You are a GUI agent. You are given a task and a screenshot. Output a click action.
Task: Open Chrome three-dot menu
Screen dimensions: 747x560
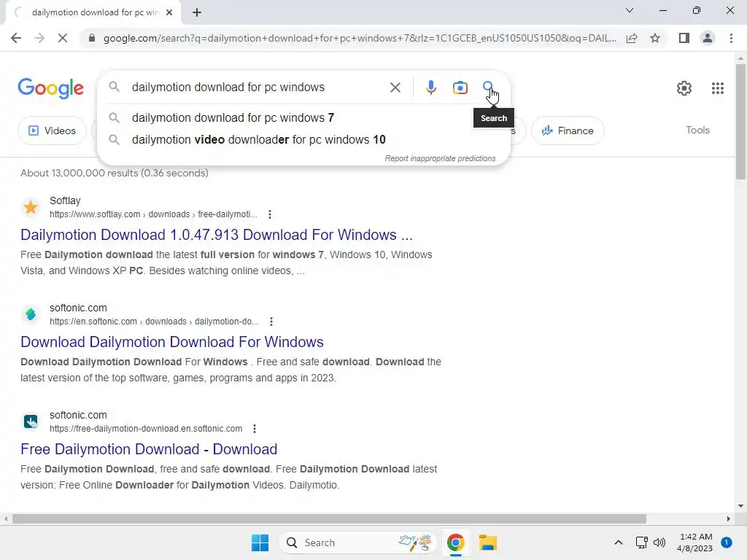(731, 38)
